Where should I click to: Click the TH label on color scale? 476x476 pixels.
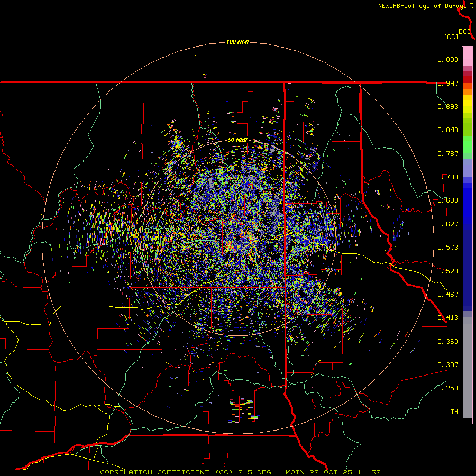click(x=454, y=412)
